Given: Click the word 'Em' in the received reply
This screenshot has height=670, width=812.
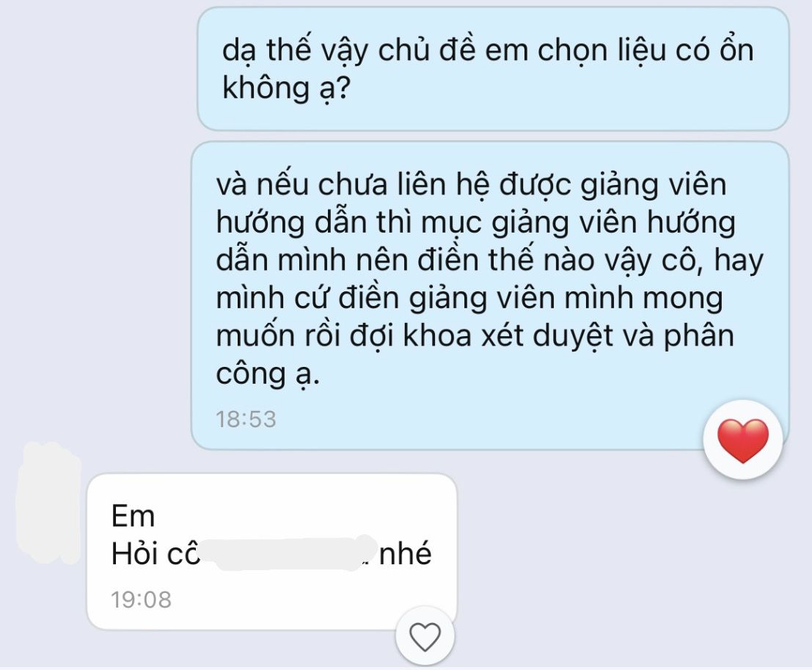Looking at the screenshot, I should [133, 516].
